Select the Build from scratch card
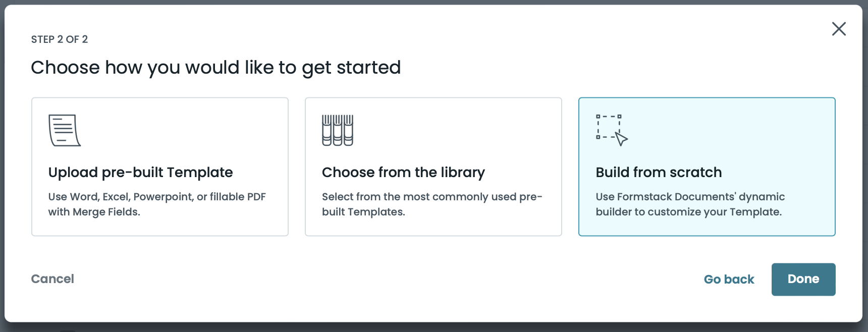The height and width of the screenshot is (332, 868). 707,167
